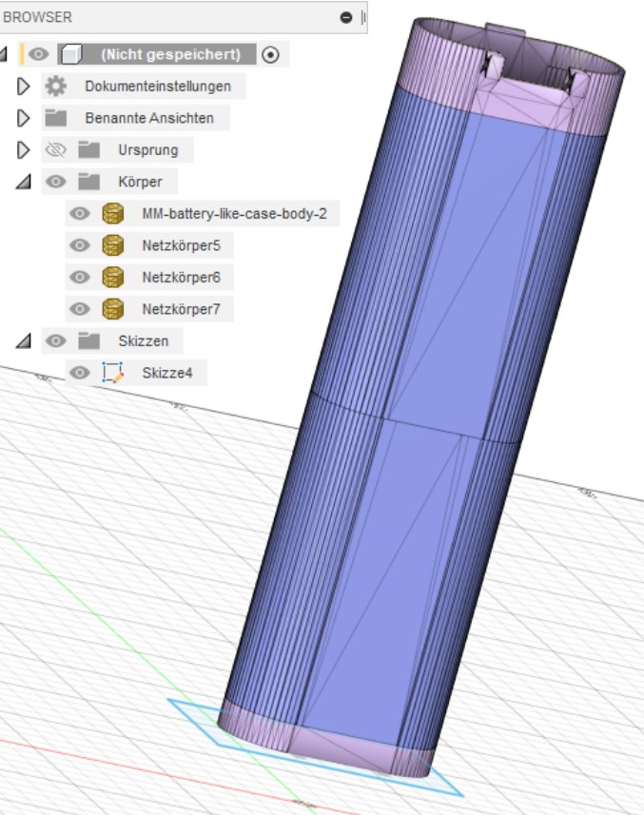Click the Skizzen folder icon
The height and width of the screenshot is (815, 644).
point(88,341)
